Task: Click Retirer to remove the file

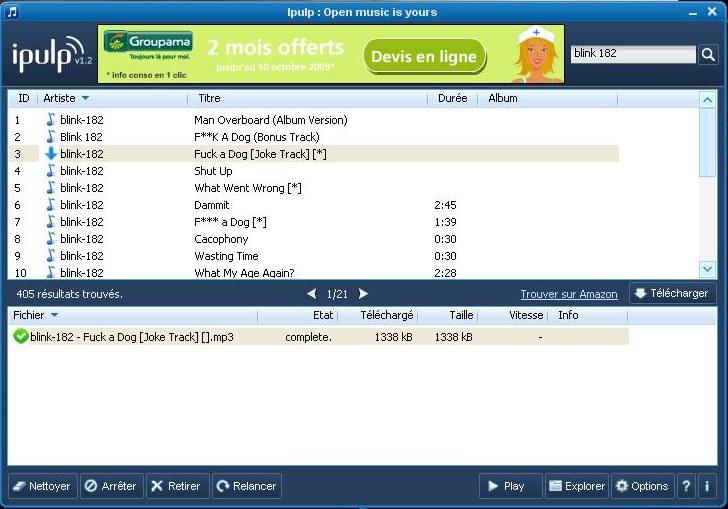Action: [178, 486]
